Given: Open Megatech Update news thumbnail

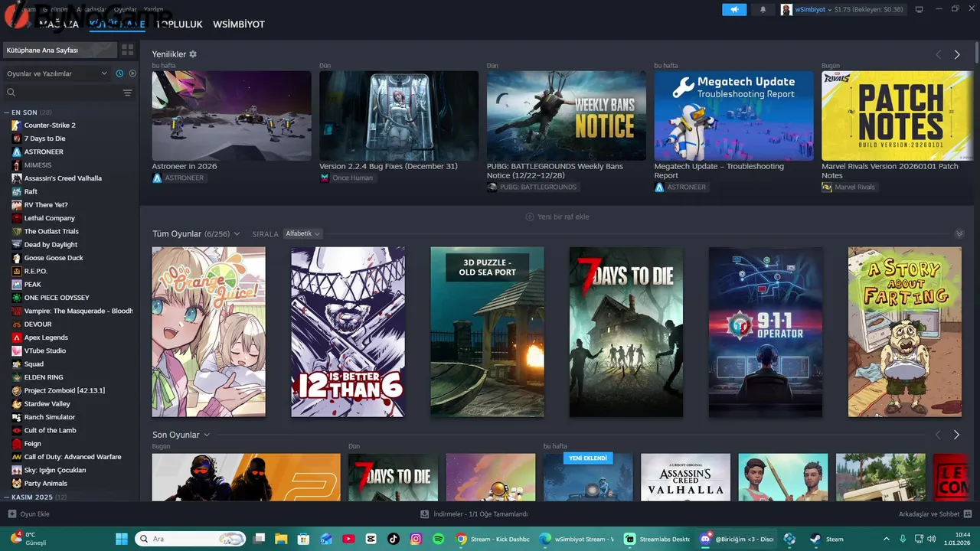Looking at the screenshot, I should click(733, 116).
